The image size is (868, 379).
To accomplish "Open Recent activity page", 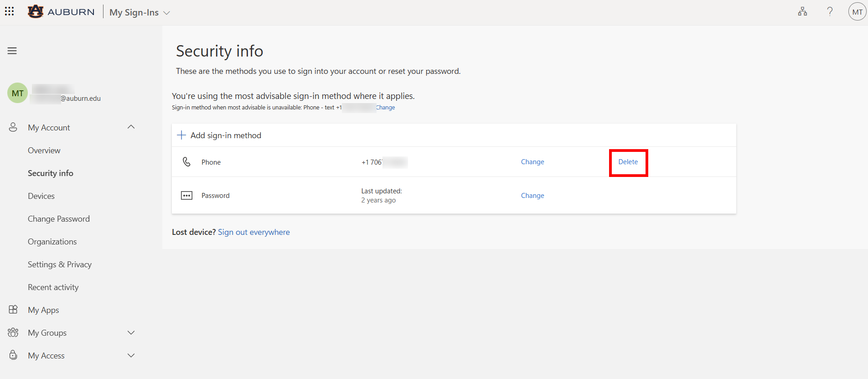I will click(53, 287).
